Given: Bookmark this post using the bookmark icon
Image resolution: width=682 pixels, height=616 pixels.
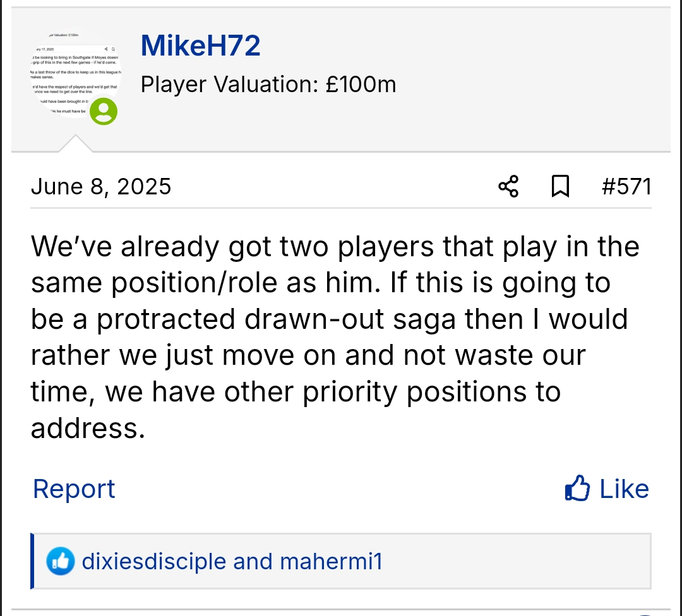Looking at the screenshot, I should [560, 187].
